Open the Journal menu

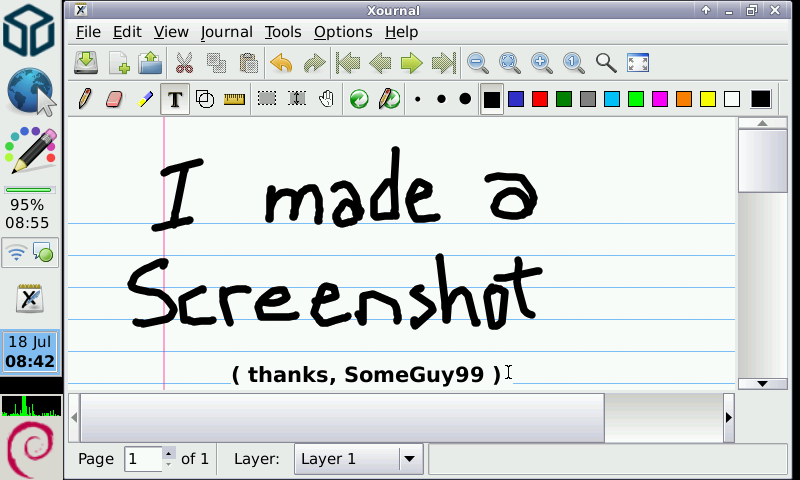point(226,32)
